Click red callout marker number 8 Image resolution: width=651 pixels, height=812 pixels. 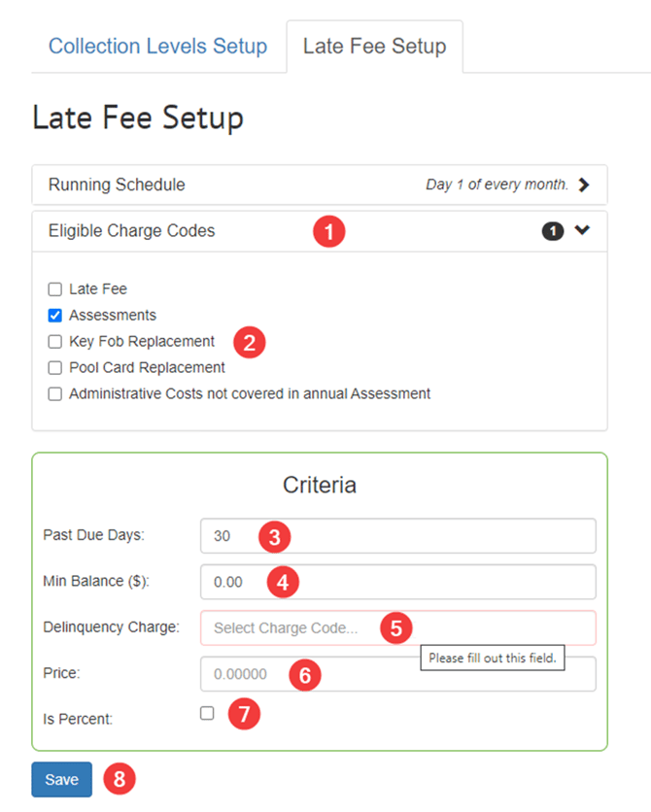click(120, 779)
